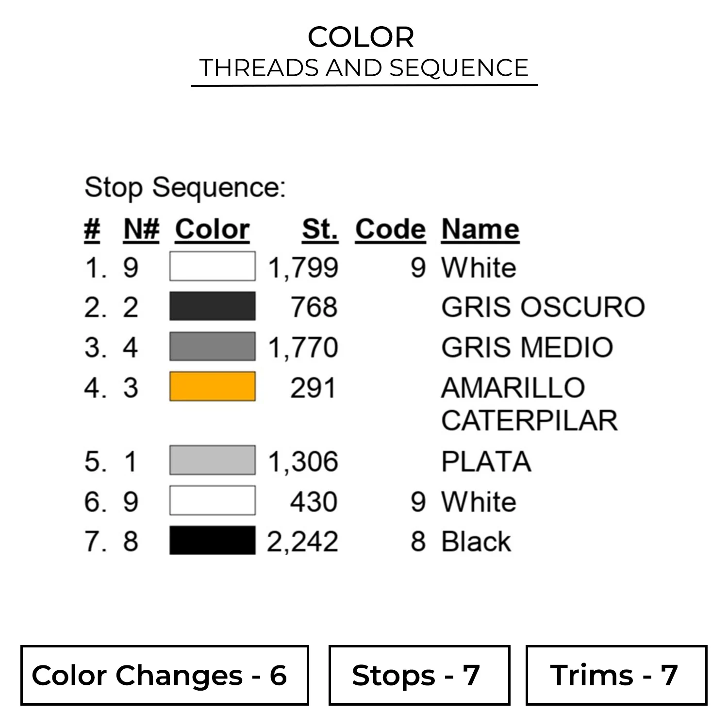Click the 2,242 stitch count value
Screen dimensions: 728x728
click(x=302, y=542)
